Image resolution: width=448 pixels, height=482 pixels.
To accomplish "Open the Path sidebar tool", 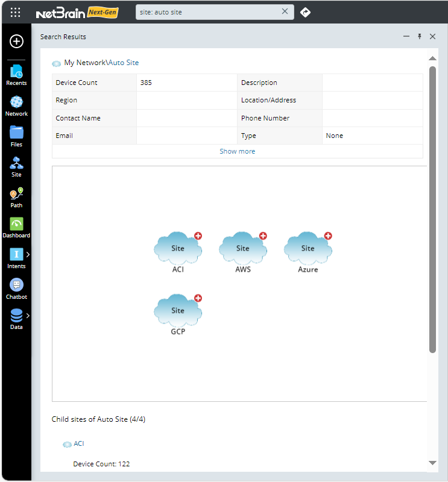I will click(16, 198).
